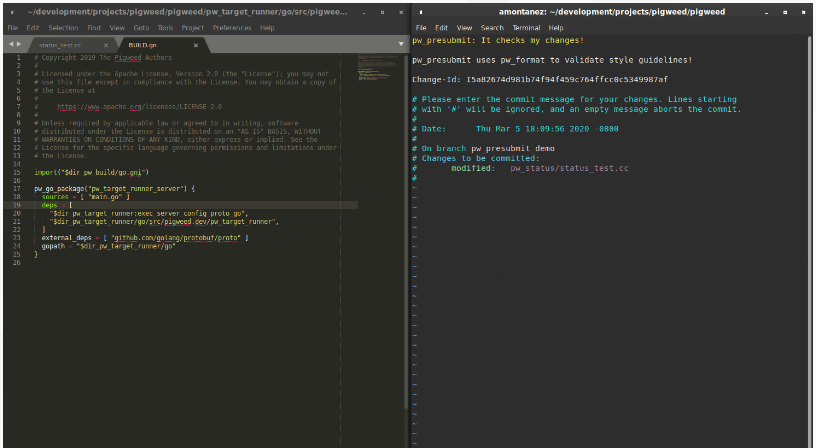Close the Sublime Text window
Screen dimensions: 816x448
tap(401, 12)
